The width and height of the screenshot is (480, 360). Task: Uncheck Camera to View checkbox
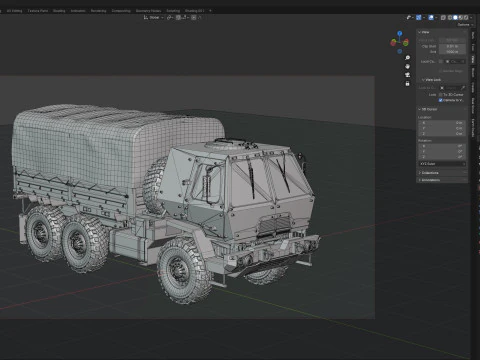pos(441,100)
